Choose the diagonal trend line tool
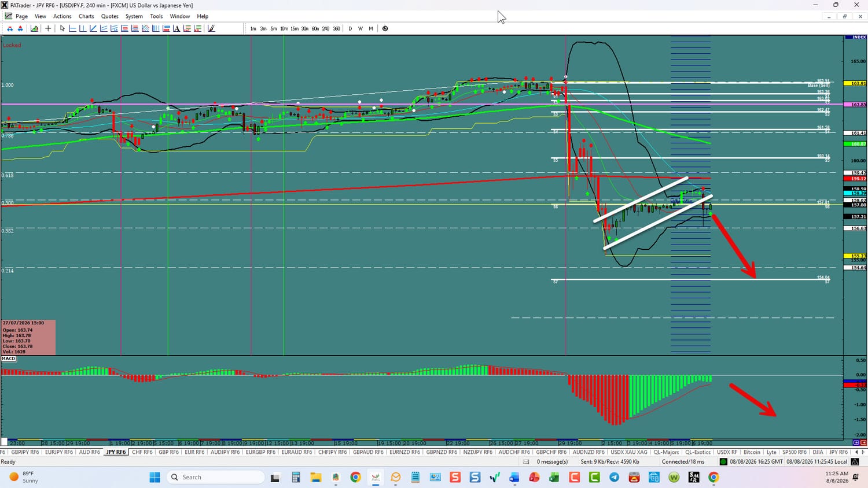 coord(93,28)
